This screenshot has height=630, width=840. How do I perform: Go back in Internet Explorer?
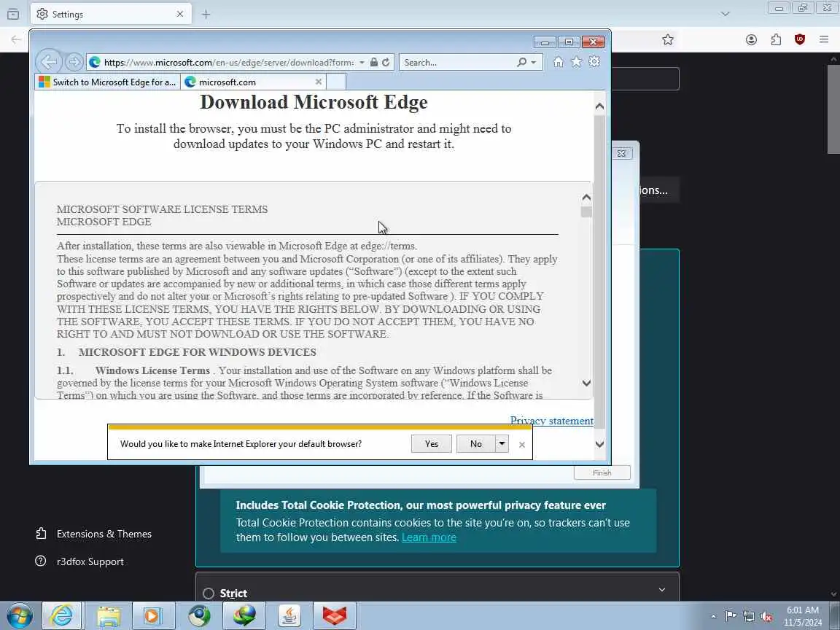tap(49, 62)
